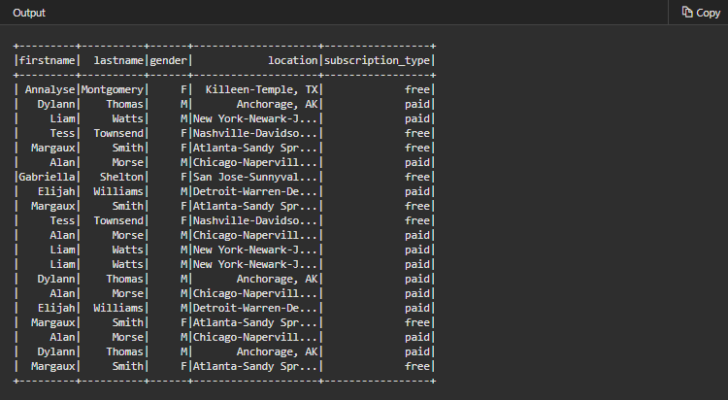Select the Detroit-Warren-De... cell in first Elijah row
This screenshot has height=400, width=728.
tap(255, 191)
